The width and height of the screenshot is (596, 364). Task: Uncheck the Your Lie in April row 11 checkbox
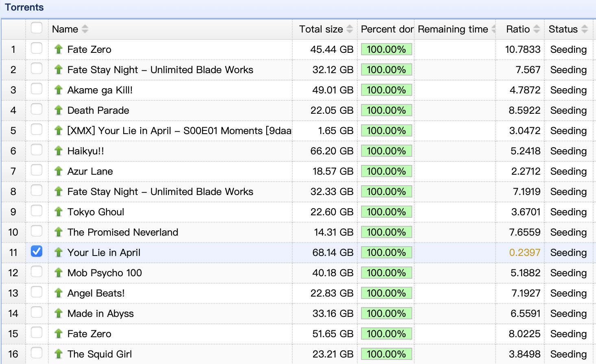pos(37,251)
